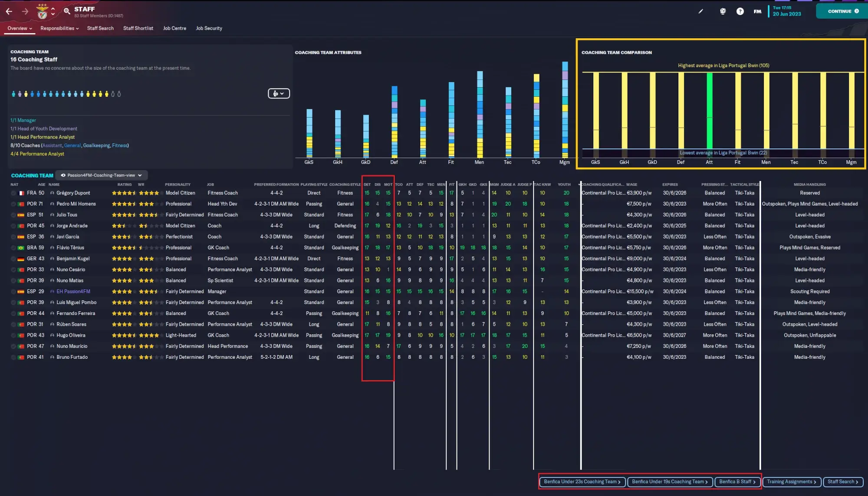Go forward with the right arrow
The height and width of the screenshot is (496, 868).
(25, 11)
